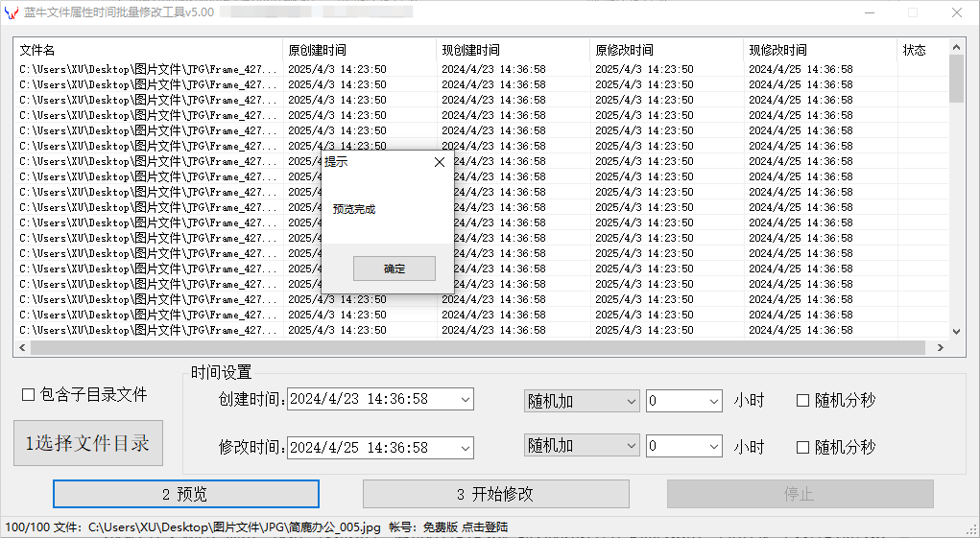The height and width of the screenshot is (538, 980).
Task: Expand hours value dropdown for modification time
Action: [714, 446]
